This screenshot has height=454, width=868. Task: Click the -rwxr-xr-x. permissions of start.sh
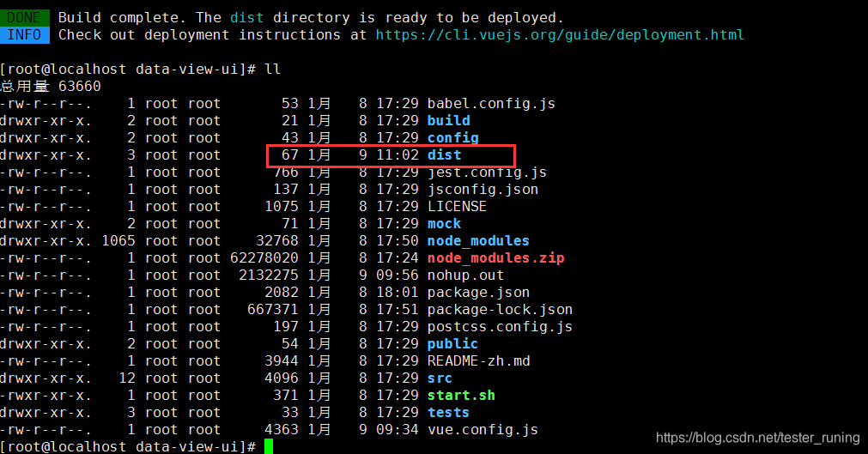point(46,396)
